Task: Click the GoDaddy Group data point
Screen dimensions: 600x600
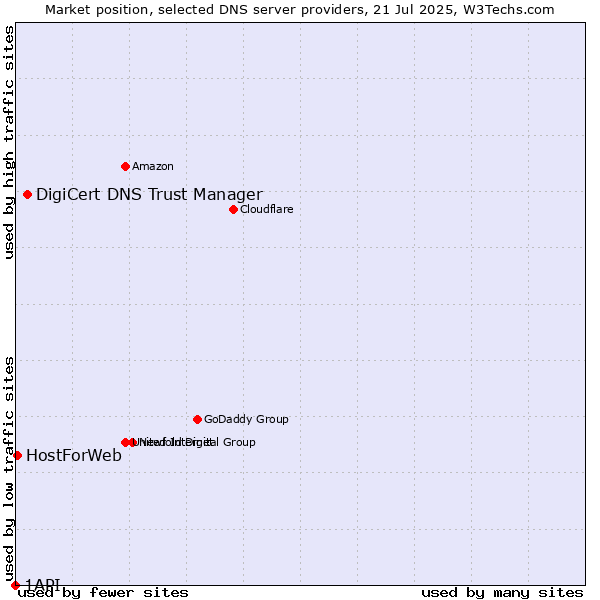Action: [197, 419]
